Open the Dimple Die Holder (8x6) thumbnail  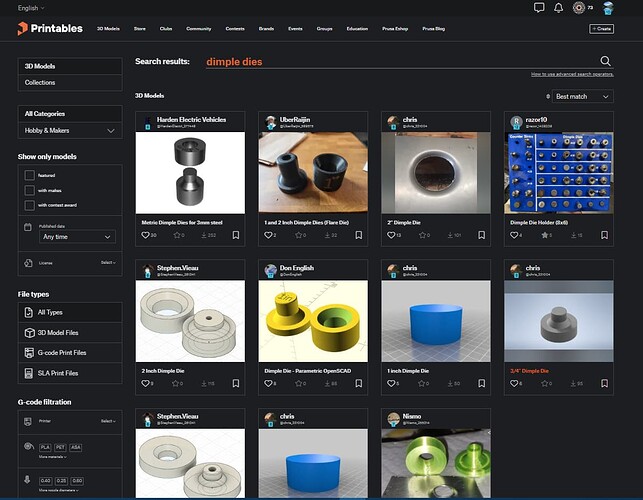point(559,173)
